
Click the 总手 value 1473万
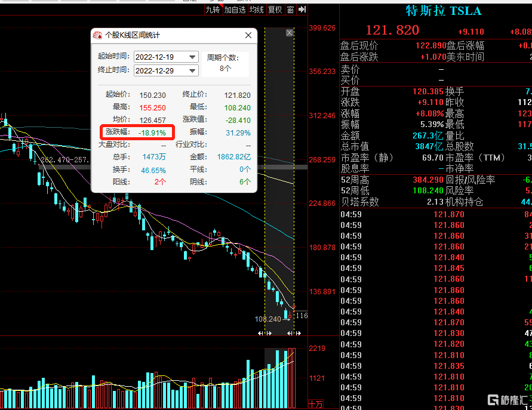click(x=154, y=157)
